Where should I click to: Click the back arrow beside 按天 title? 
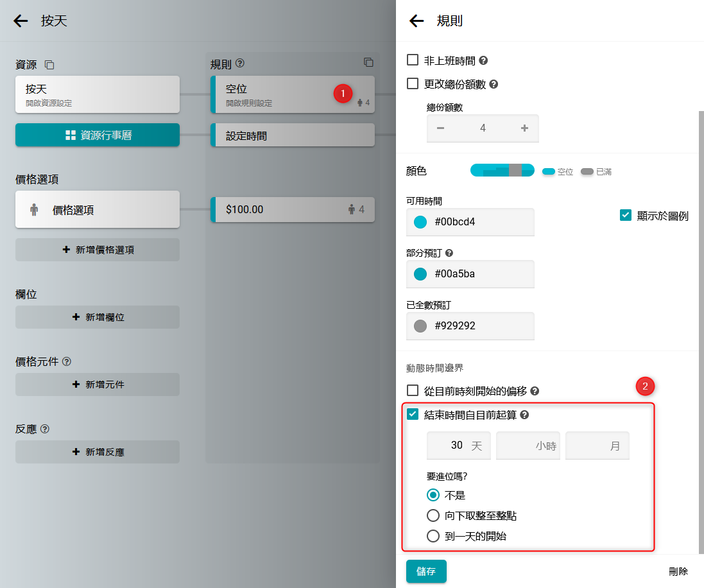pyautogui.click(x=21, y=21)
